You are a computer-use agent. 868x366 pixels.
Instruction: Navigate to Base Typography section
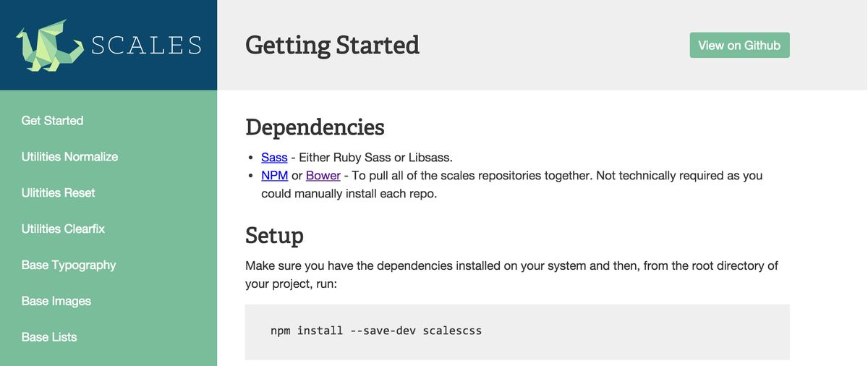[x=69, y=265]
